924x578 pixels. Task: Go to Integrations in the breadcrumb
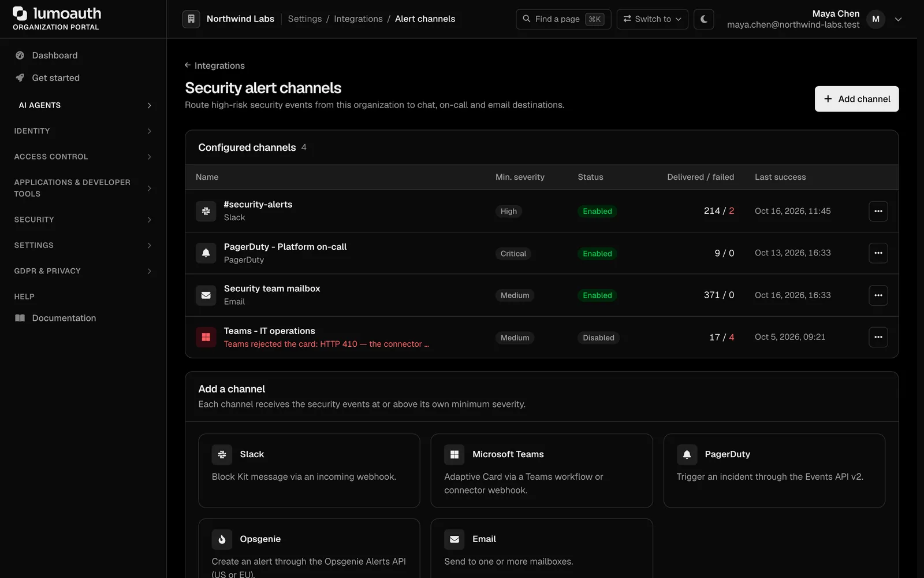click(x=358, y=19)
